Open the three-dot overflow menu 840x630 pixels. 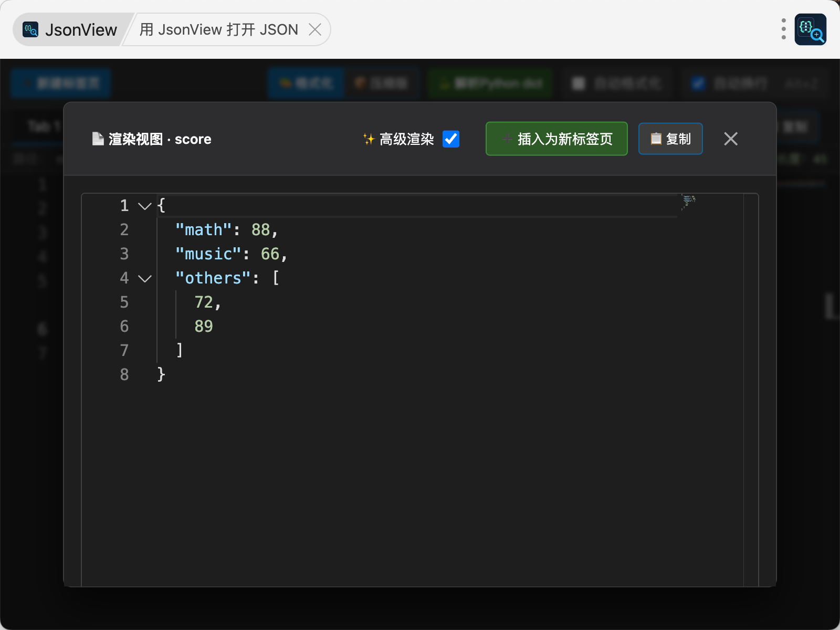pyautogui.click(x=783, y=29)
